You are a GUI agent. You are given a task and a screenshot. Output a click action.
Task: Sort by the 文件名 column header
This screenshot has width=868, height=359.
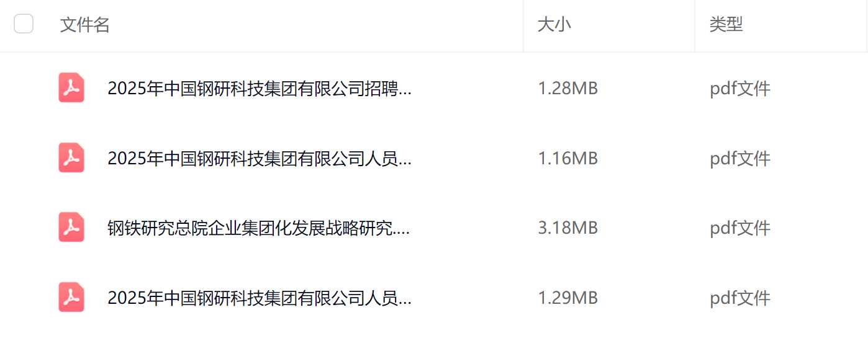[x=85, y=25]
